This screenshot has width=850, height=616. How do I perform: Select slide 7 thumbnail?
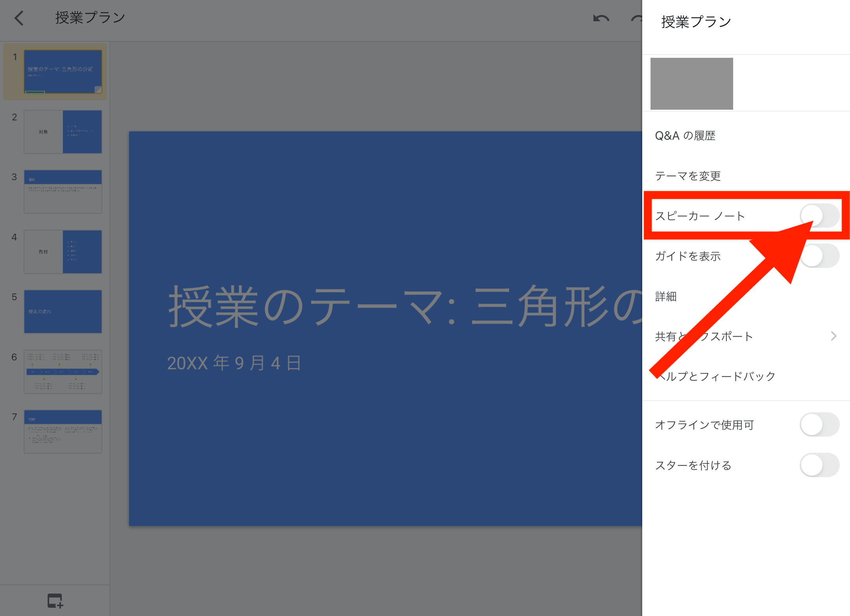63,432
